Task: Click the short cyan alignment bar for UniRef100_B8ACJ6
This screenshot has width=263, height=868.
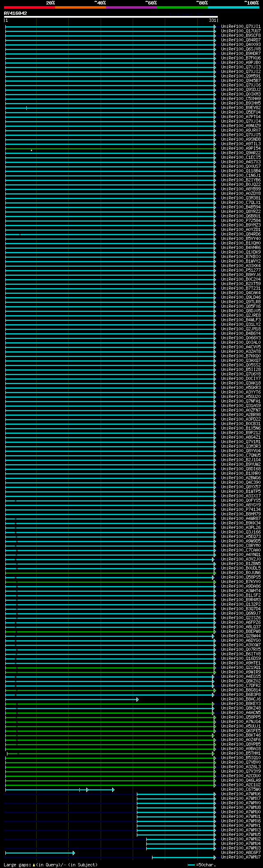Action: [72, 699]
